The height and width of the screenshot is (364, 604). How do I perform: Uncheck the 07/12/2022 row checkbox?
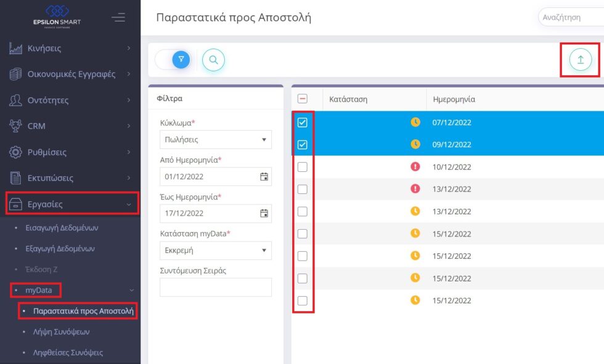point(303,123)
